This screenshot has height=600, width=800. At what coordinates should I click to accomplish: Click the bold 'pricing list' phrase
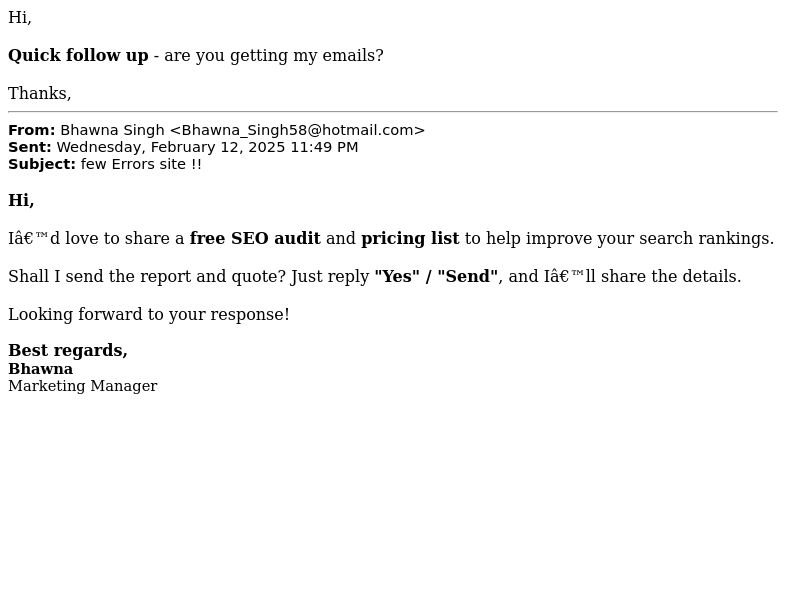410,238
